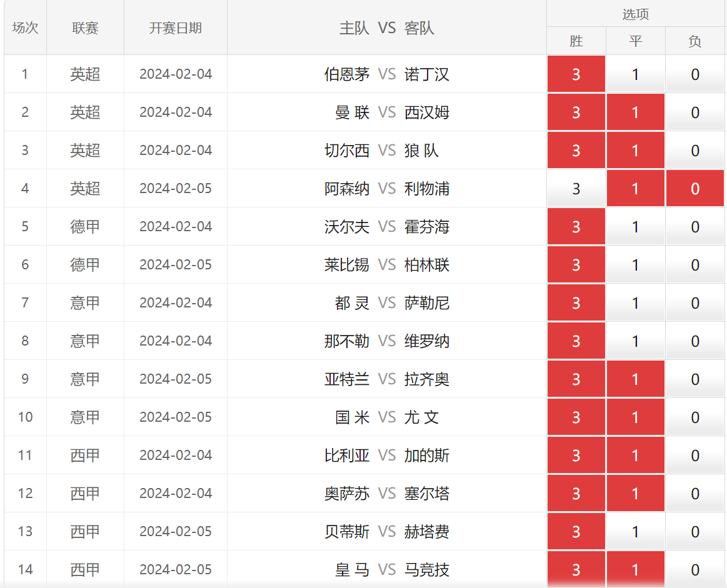
Task: Toggle win option 3 for 国米 vs 尤文
Action: click(576, 417)
